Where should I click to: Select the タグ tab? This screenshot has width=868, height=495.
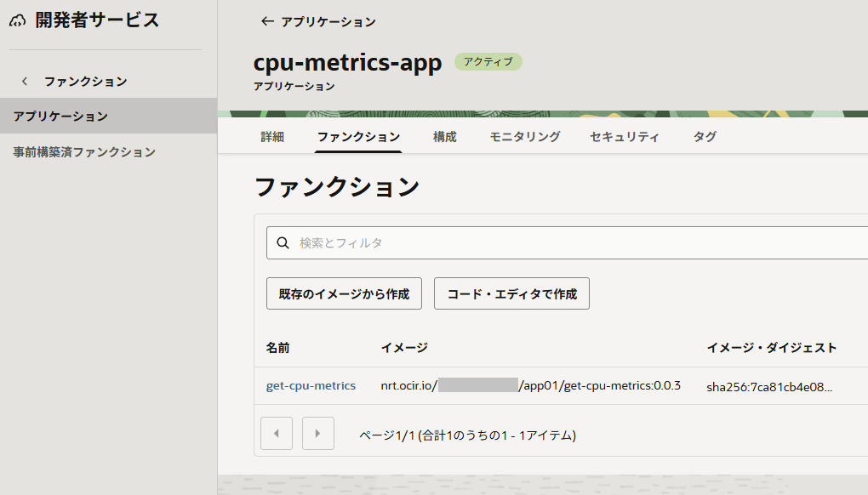[x=705, y=137]
